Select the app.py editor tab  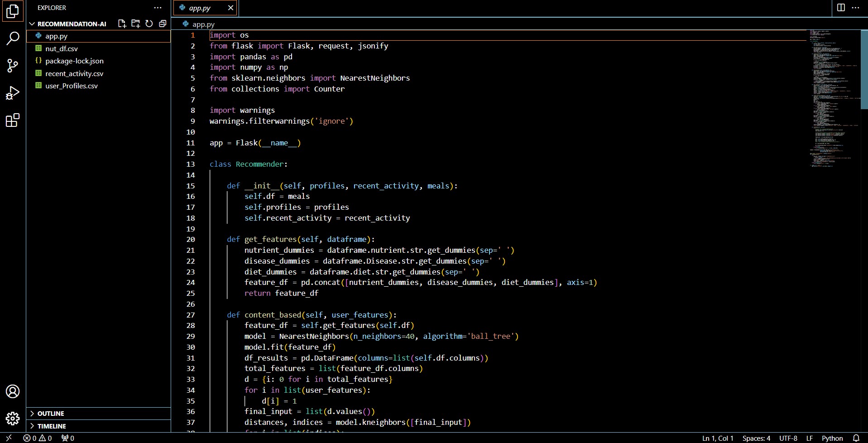[x=200, y=8]
